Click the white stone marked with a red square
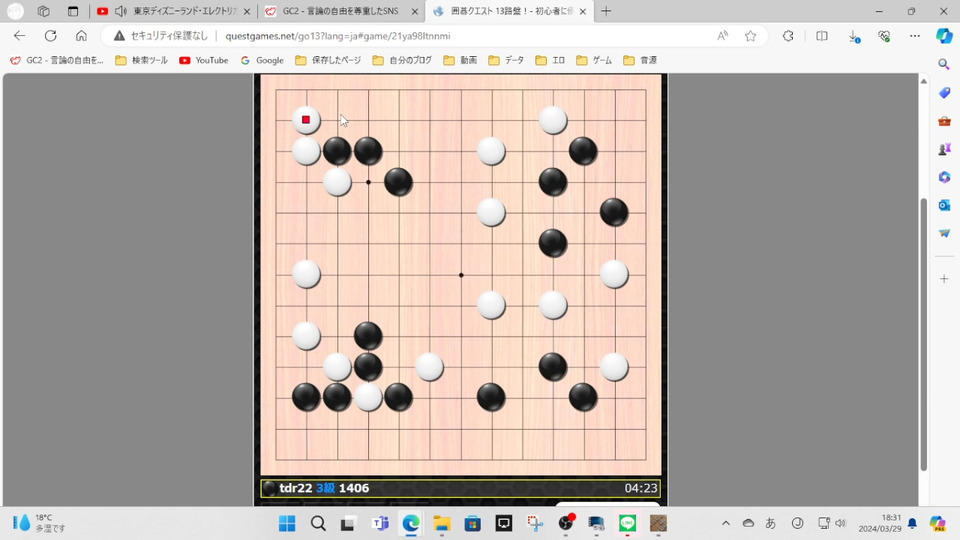The height and width of the screenshot is (540, 960). point(306,120)
